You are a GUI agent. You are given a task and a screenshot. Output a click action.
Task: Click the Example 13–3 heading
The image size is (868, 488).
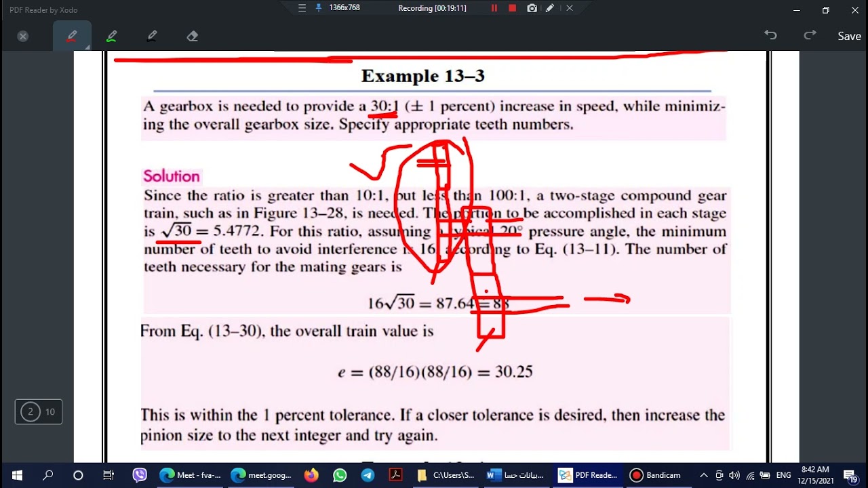point(422,76)
